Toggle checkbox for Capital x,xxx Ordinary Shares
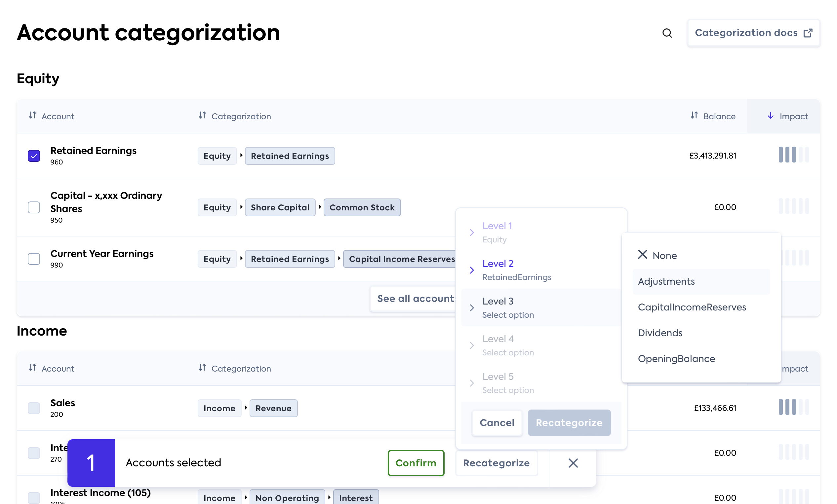837x504 pixels. tap(34, 207)
